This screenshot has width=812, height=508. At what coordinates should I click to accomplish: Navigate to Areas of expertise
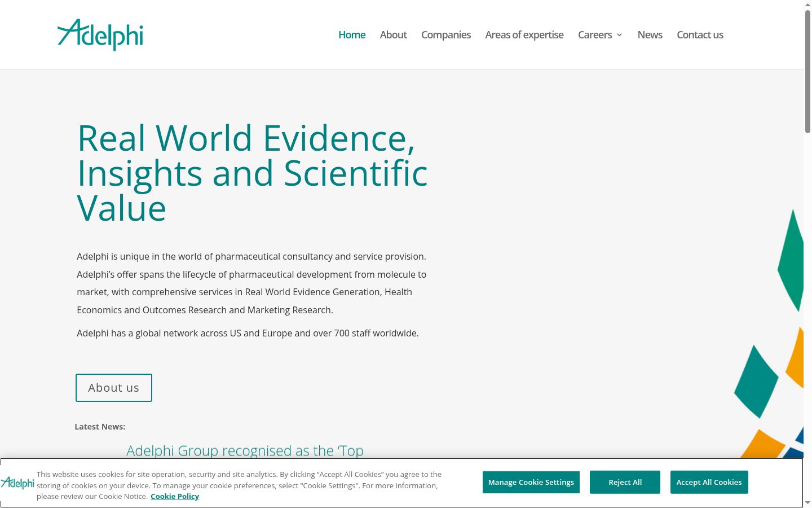(524, 34)
